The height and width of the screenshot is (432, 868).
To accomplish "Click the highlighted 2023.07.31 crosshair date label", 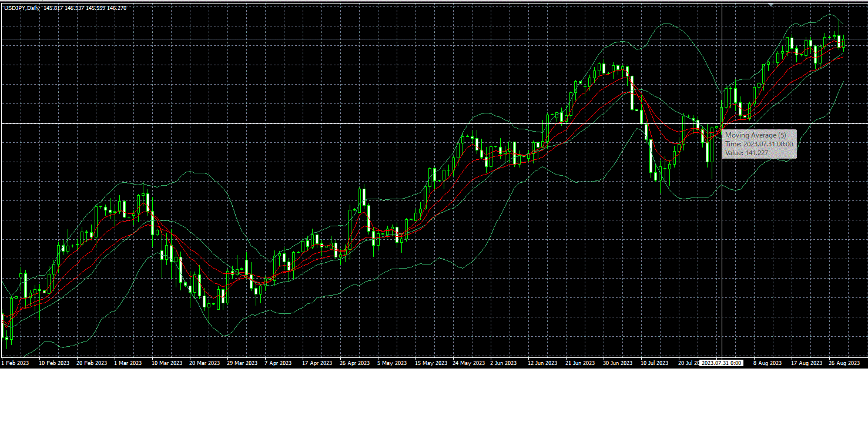I will (722, 363).
